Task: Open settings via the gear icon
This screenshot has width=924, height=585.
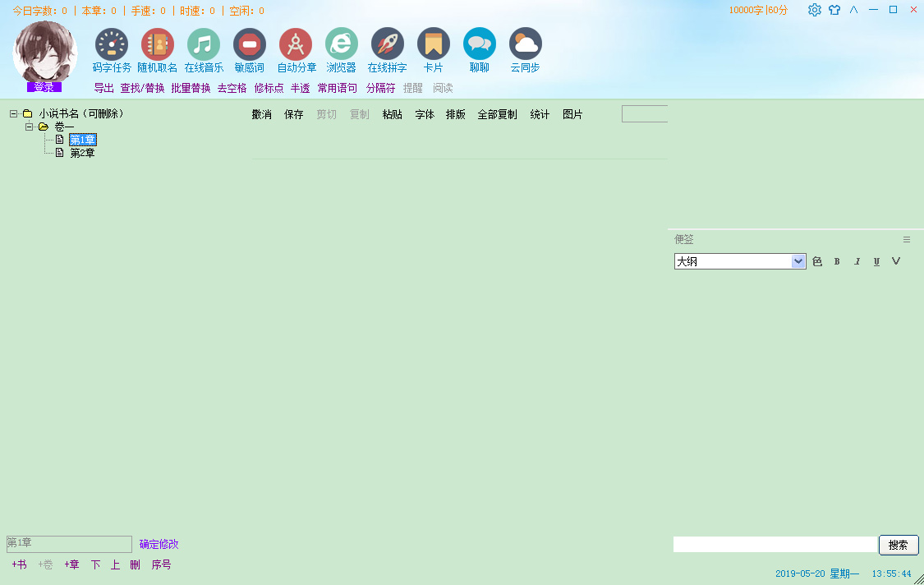Action: (x=815, y=10)
